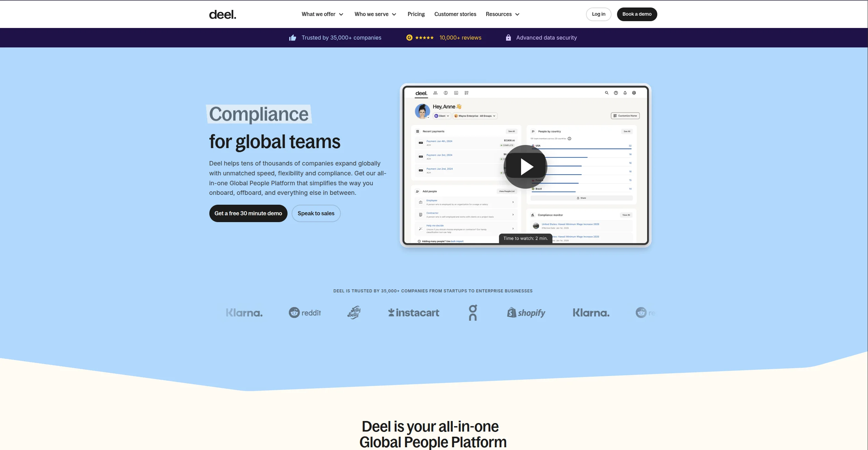This screenshot has width=868, height=450.
Task: Click Book a demo button
Action: click(636, 14)
